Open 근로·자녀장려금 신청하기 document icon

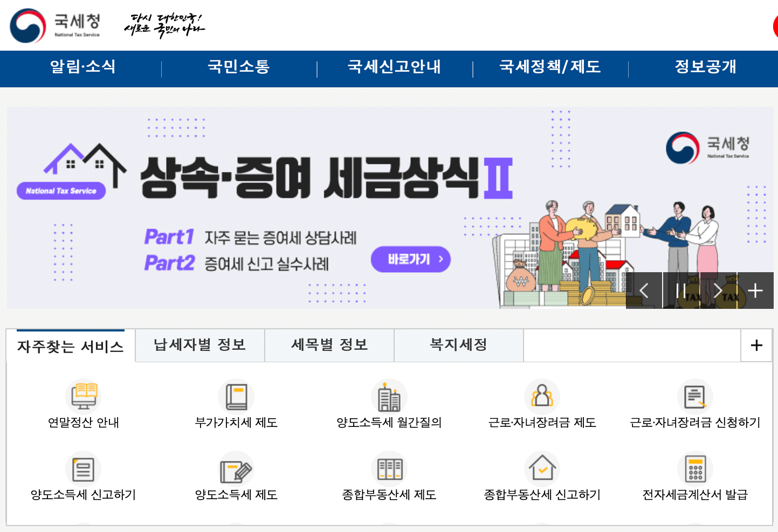point(695,396)
